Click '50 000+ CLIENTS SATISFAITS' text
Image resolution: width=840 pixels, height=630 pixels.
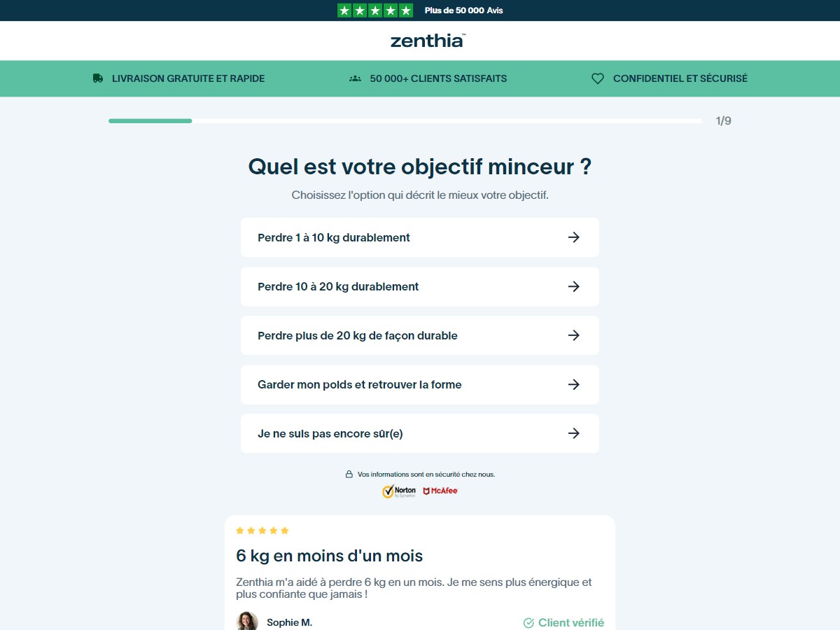point(438,78)
